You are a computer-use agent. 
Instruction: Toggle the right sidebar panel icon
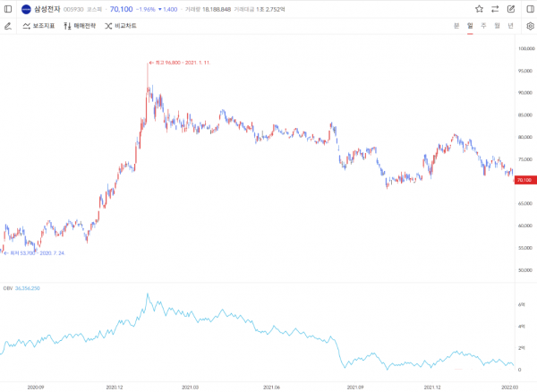(x=530, y=9)
